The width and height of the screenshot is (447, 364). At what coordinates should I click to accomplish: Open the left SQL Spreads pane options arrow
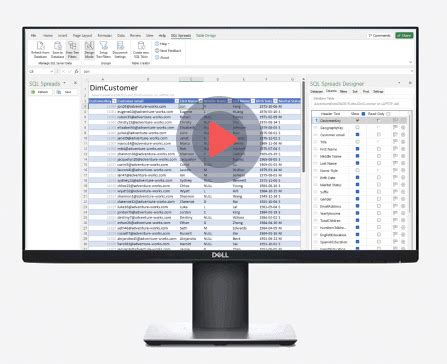pyautogui.click(x=65, y=83)
